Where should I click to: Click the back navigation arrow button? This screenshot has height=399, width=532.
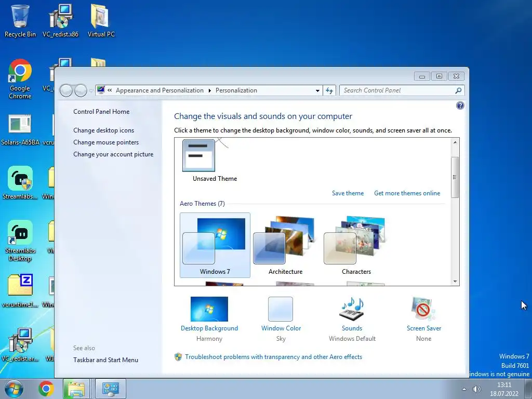(66, 90)
